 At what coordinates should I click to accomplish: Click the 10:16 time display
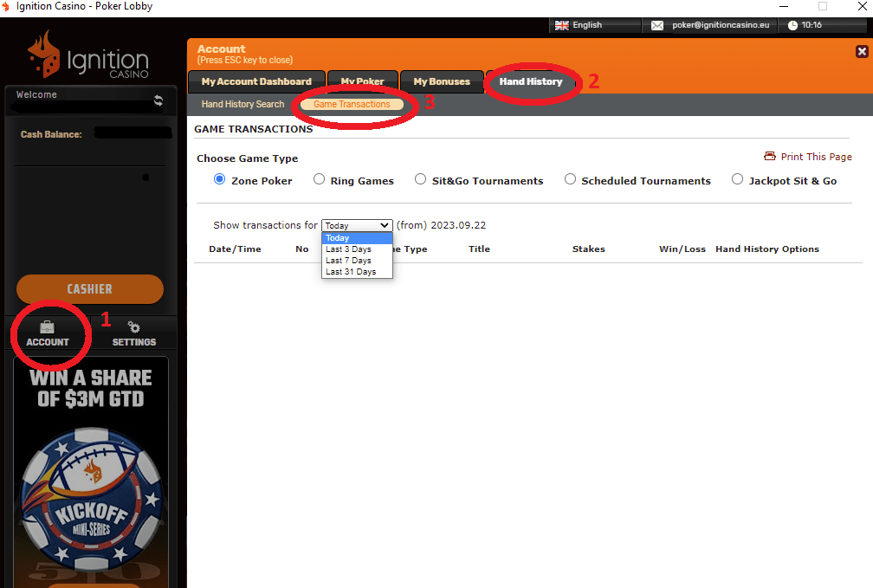(x=812, y=25)
